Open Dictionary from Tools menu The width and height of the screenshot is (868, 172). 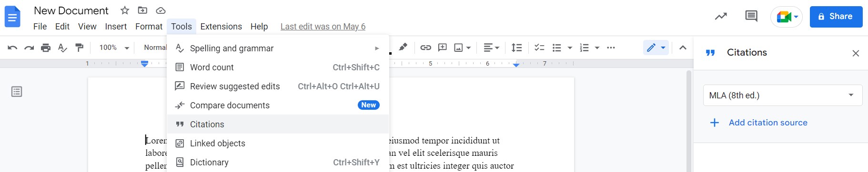coord(278,162)
